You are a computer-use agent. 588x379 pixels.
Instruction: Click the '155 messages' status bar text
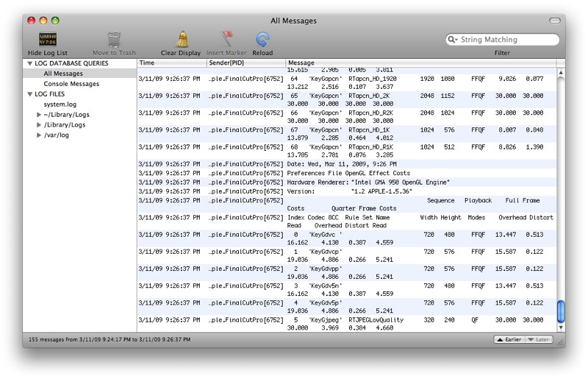(110, 339)
